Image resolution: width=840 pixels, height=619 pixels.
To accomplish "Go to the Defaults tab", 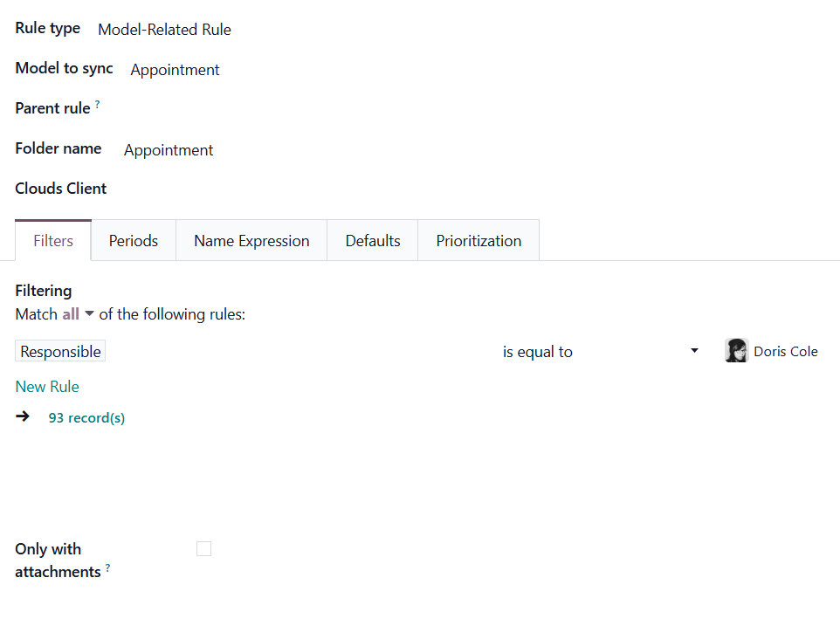I will (x=373, y=241).
